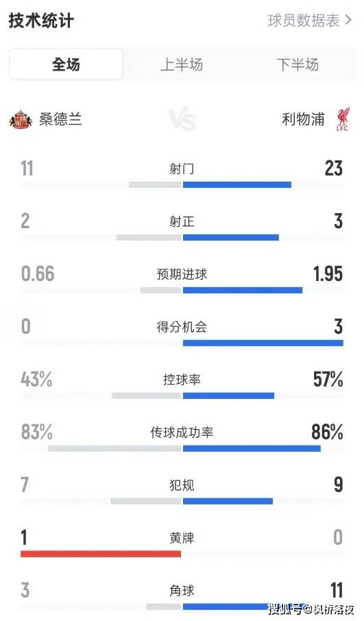Click the VS icon between teams
The height and width of the screenshot is (621, 364).
coord(182,119)
